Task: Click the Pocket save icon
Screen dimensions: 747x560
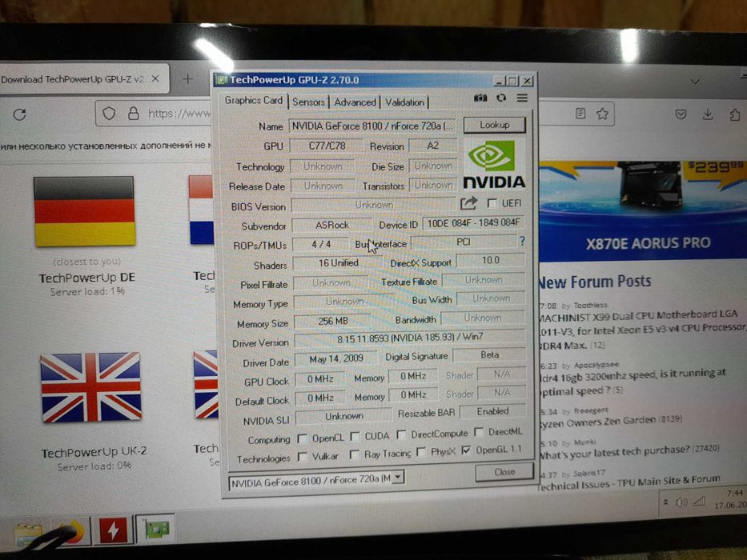Action: 681,114
